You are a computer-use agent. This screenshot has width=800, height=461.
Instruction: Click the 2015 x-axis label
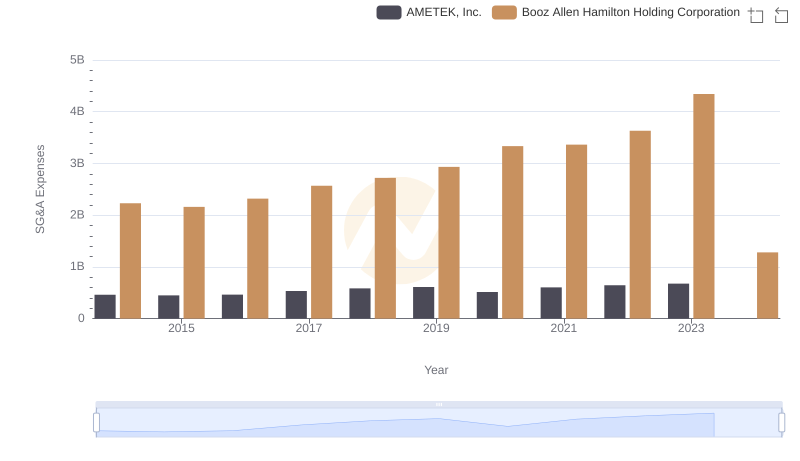tap(181, 328)
